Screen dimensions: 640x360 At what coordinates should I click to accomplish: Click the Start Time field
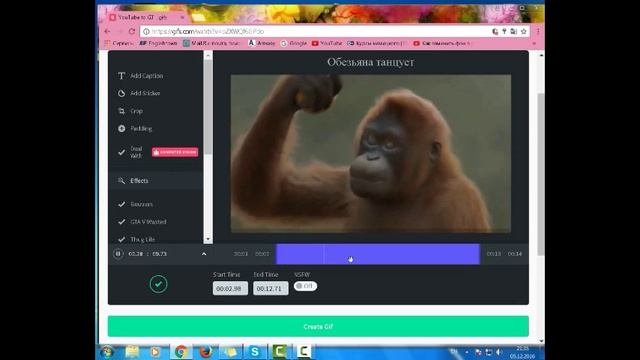point(230,289)
